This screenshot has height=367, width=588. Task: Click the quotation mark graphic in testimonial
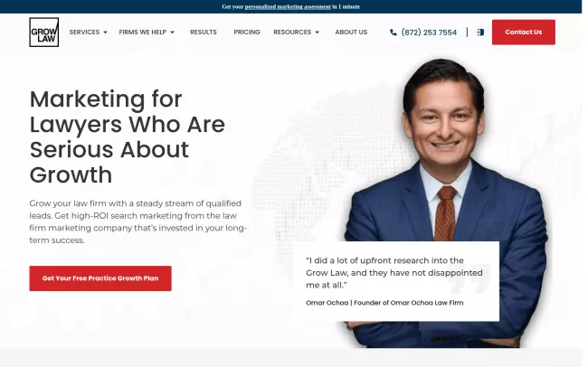(x=472, y=284)
